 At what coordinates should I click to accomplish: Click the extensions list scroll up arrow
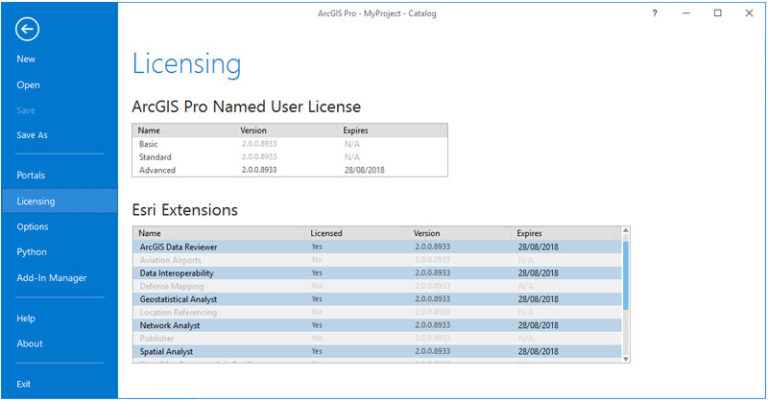point(625,230)
